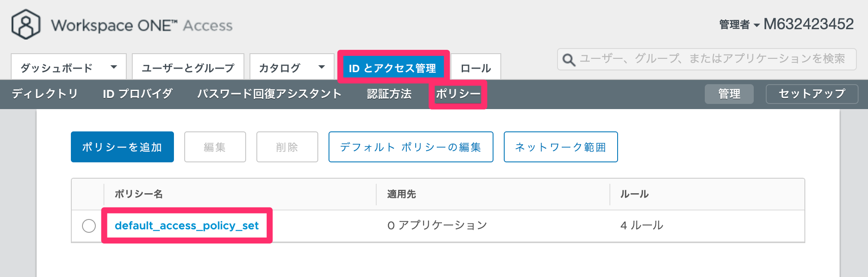Expand the ダッシュボード dropdown arrow
This screenshot has height=277, width=868.
[x=114, y=67]
